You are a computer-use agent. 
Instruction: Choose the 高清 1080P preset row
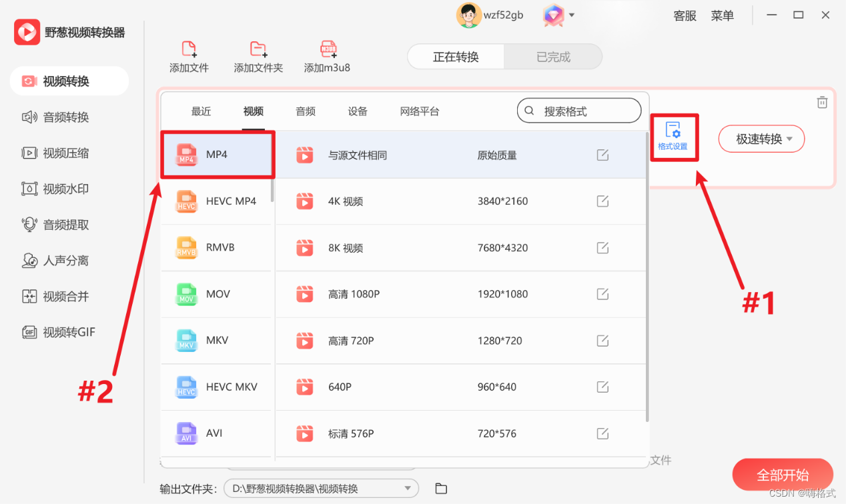pos(460,294)
